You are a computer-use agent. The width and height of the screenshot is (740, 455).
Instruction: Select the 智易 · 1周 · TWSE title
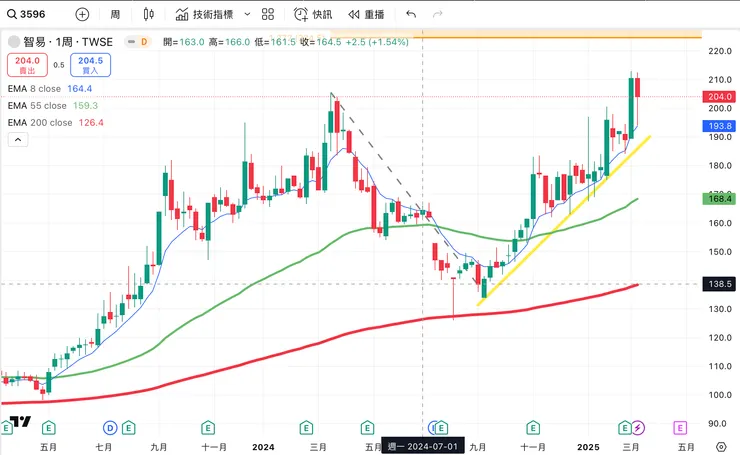[x=68, y=42]
